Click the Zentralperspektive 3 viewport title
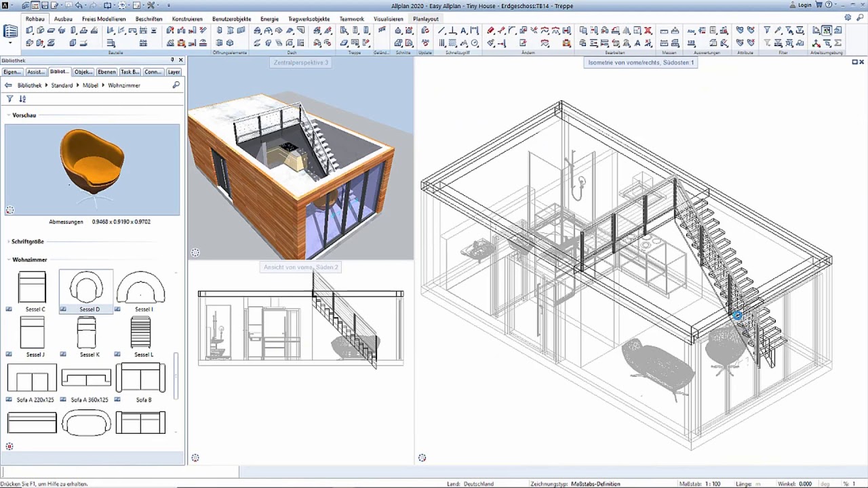This screenshot has height=488, width=868. 301,63
